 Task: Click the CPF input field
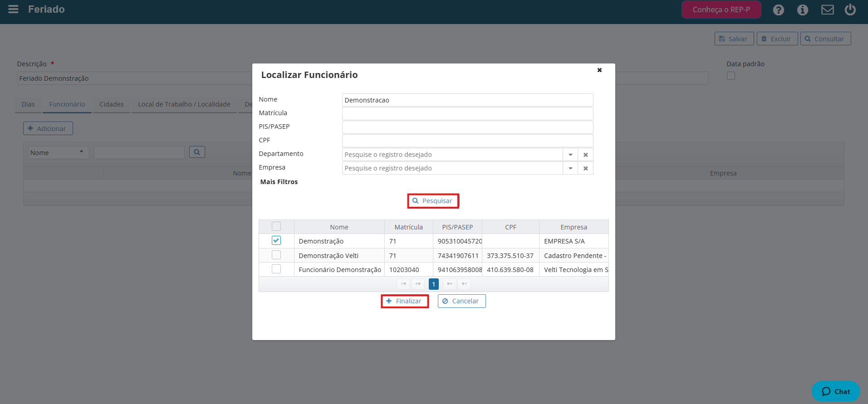point(467,141)
